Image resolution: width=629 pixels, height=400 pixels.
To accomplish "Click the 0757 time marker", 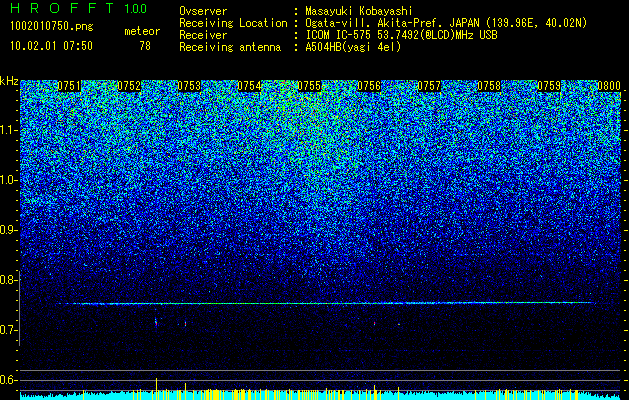I will [429, 86].
